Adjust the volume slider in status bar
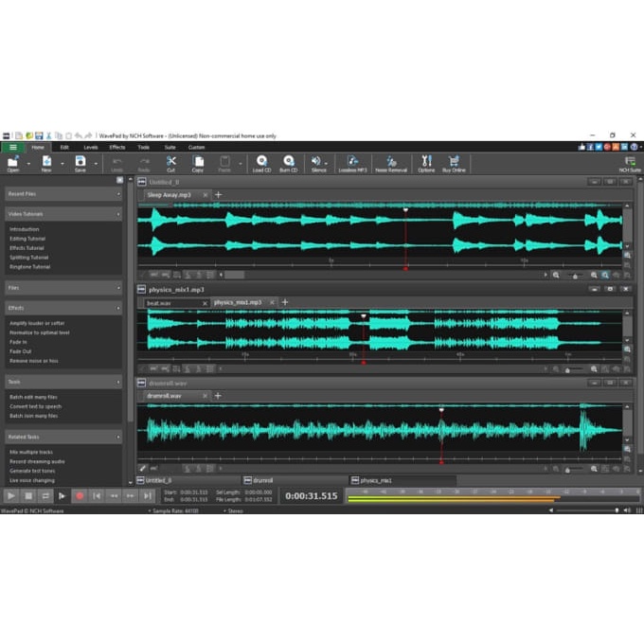 point(587,510)
